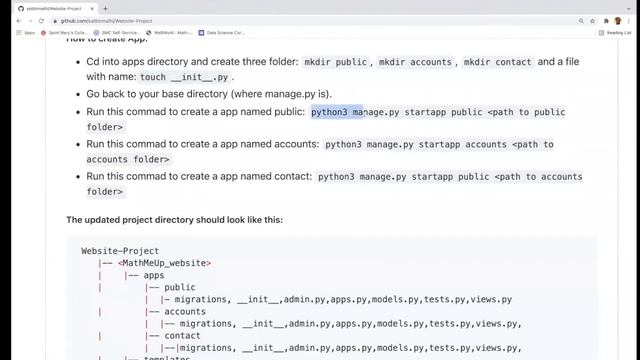This screenshot has width=640, height=360.
Task: Bookmark this page with the star icon
Action: tap(592, 21)
